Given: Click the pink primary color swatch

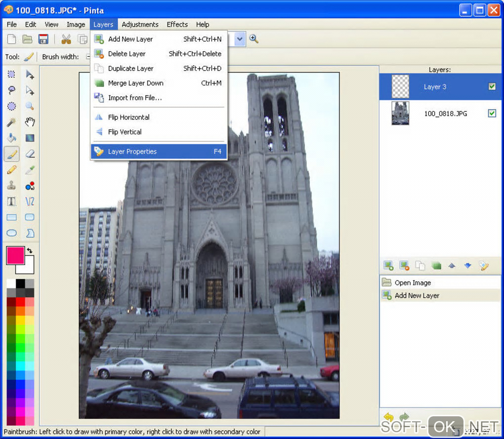Looking at the screenshot, I should [x=15, y=255].
